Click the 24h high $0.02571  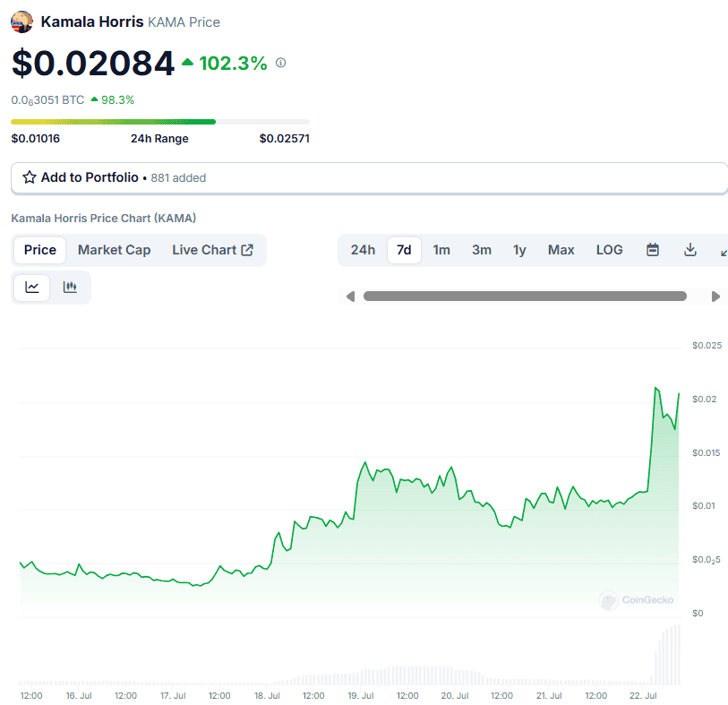(x=284, y=138)
